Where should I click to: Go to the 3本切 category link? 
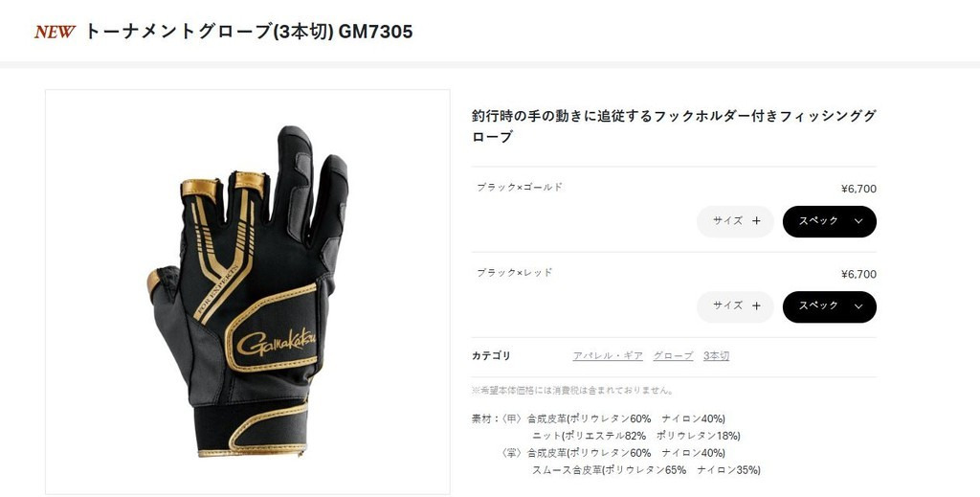[x=716, y=355]
